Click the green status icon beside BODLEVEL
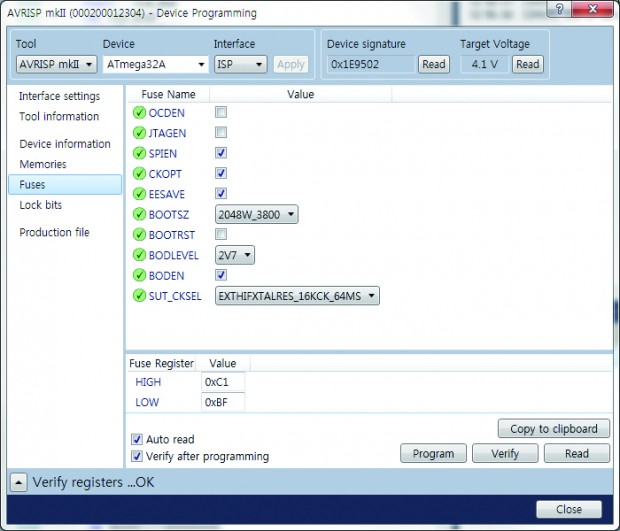Viewport: 620px width, 531px height. (139, 255)
